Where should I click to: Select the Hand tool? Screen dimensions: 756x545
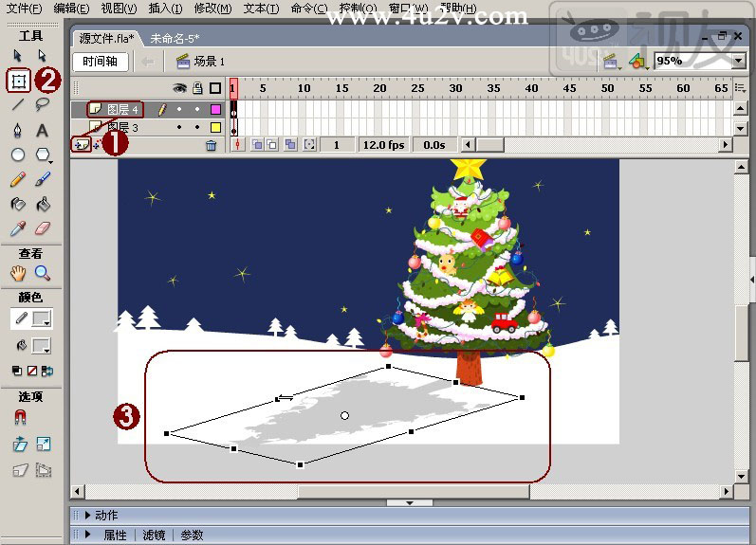tap(17, 273)
